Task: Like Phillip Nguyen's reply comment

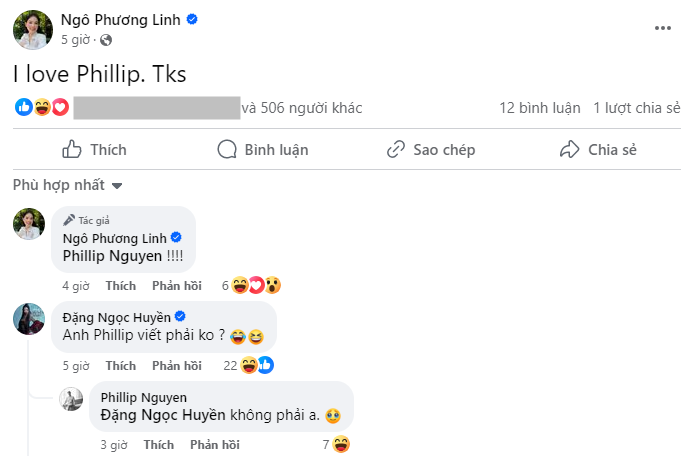Action: tap(159, 444)
